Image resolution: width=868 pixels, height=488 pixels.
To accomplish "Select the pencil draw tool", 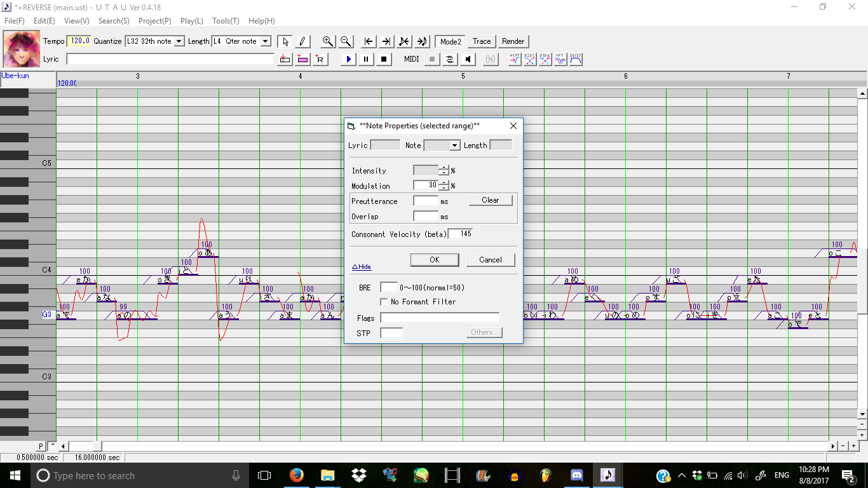I will tap(302, 41).
